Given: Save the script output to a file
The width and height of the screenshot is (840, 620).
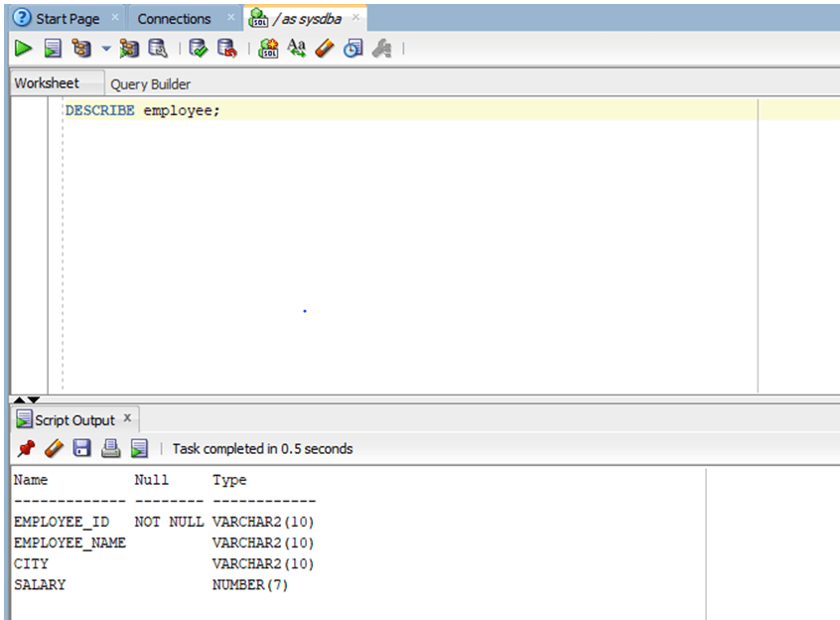Looking at the screenshot, I should pos(82,448).
